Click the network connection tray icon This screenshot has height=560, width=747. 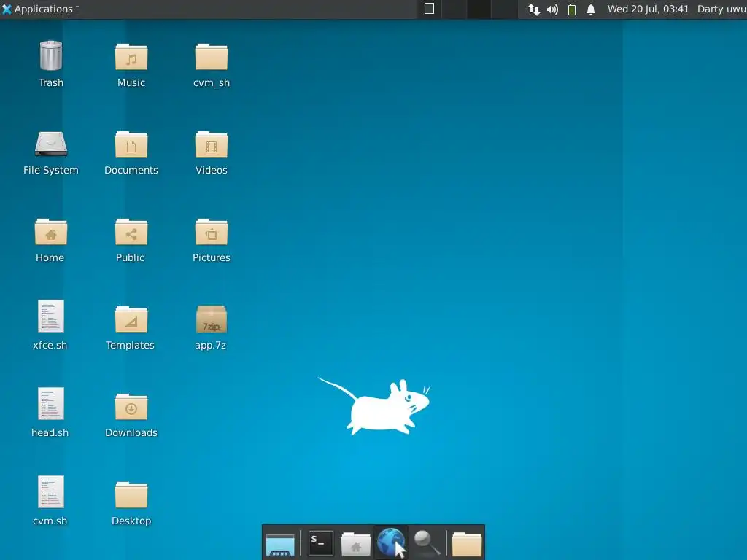click(533, 9)
